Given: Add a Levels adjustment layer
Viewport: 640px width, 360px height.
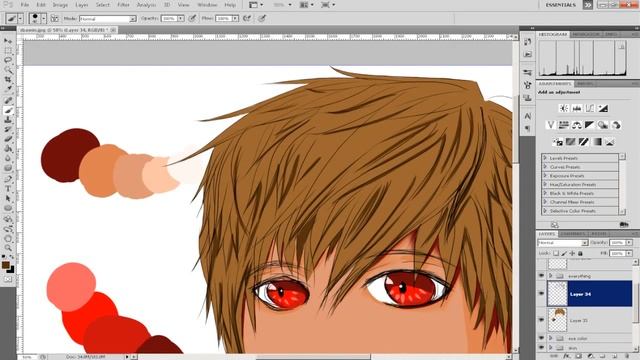Looking at the screenshot, I should tap(577, 108).
